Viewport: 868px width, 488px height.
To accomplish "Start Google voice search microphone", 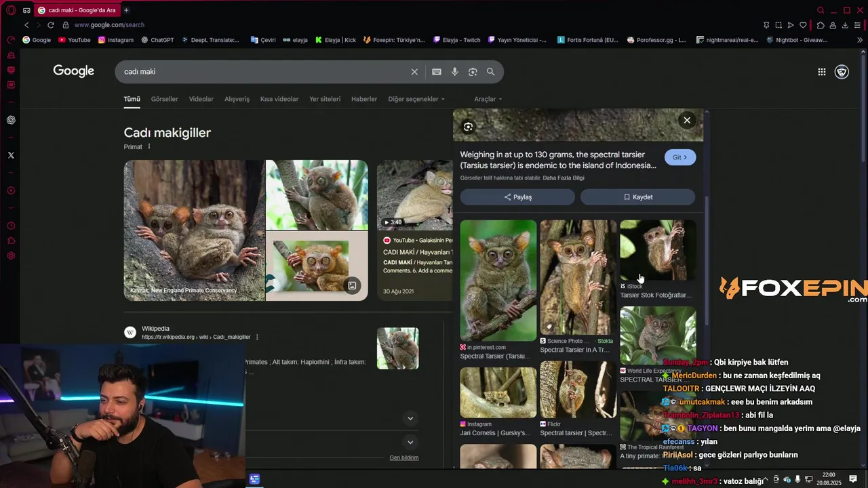I will pyautogui.click(x=454, y=72).
